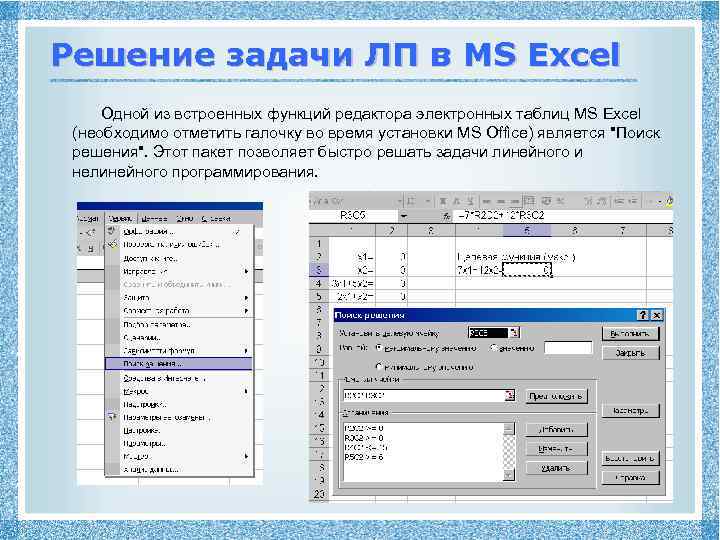Click the question mark help button in Поиск решения
The height and width of the screenshot is (540, 720).
coord(642,315)
